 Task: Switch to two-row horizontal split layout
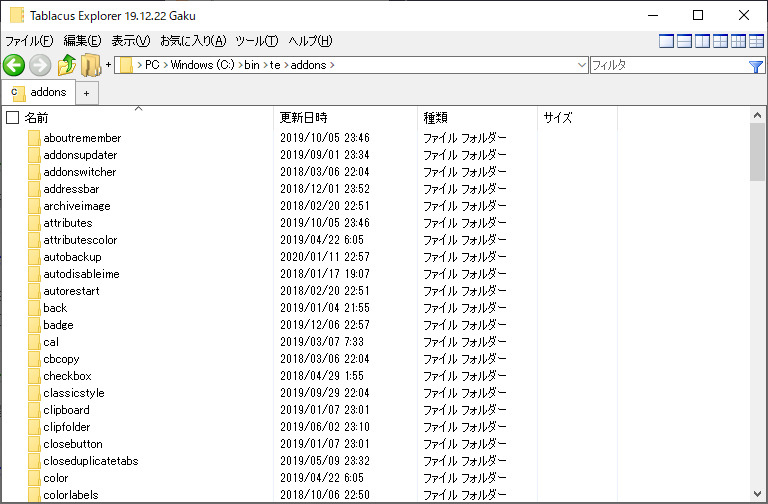(684, 41)
